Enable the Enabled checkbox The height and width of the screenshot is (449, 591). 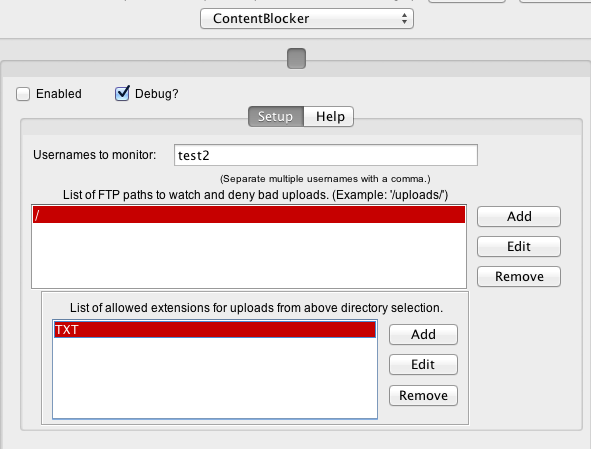(x=23, y=94)
